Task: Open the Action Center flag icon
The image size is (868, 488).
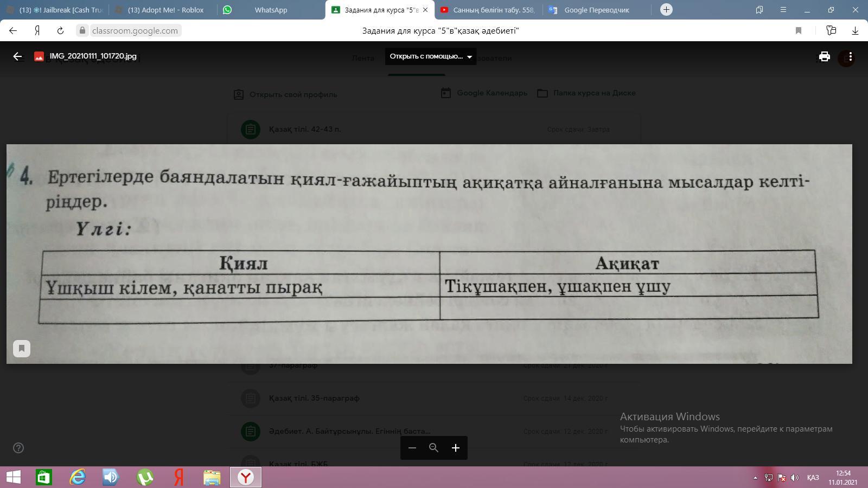Action: (782, 478)
